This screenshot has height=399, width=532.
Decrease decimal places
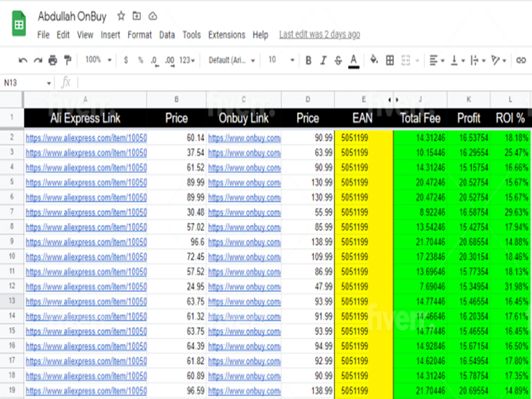click(155, 61)
